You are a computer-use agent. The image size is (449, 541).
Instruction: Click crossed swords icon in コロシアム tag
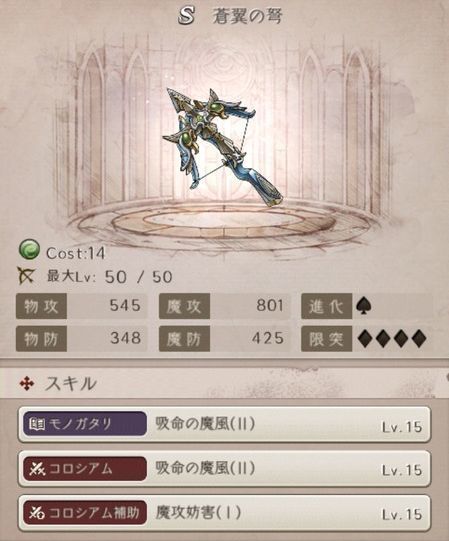click(37, 469)
